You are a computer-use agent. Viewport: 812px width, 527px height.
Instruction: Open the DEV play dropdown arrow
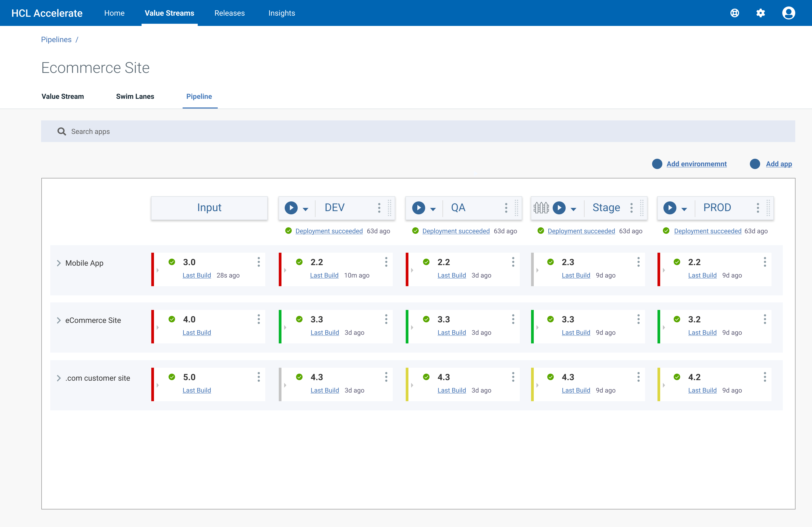pyautogui.click(x=305, y=209)
